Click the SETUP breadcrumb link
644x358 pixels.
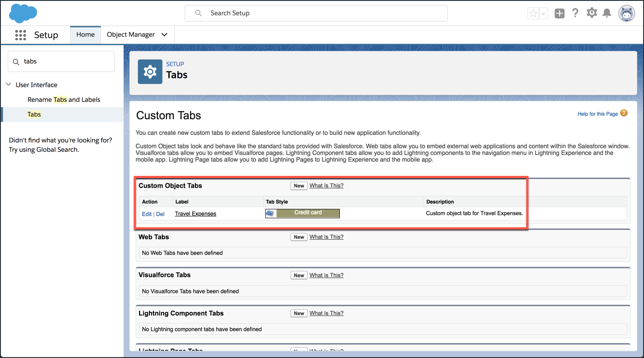[x=175, y=64]
